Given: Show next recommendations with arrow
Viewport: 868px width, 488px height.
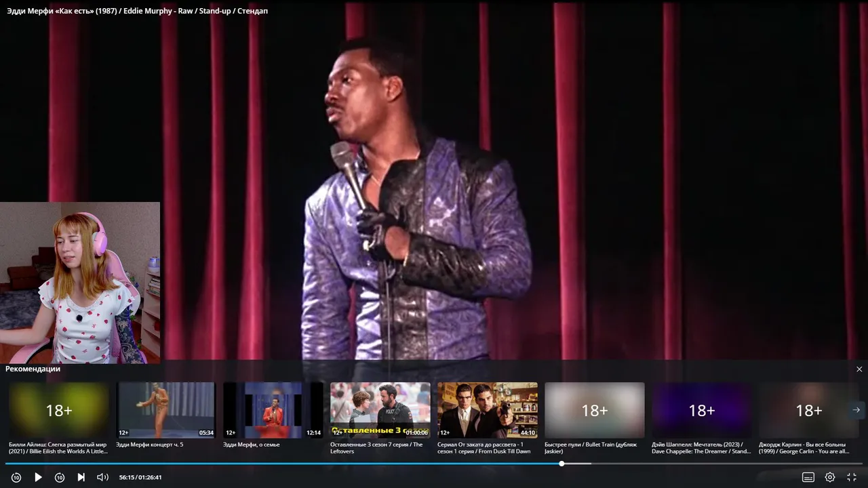Looking at the screenshot, I should tap(856, 410).
